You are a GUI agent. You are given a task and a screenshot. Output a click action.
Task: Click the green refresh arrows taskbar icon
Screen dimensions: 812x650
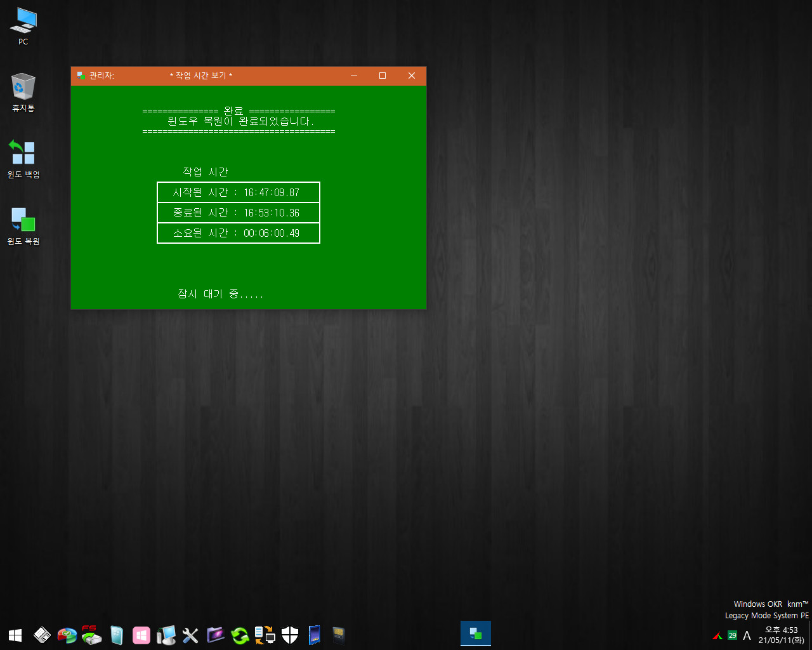[240, 635]
